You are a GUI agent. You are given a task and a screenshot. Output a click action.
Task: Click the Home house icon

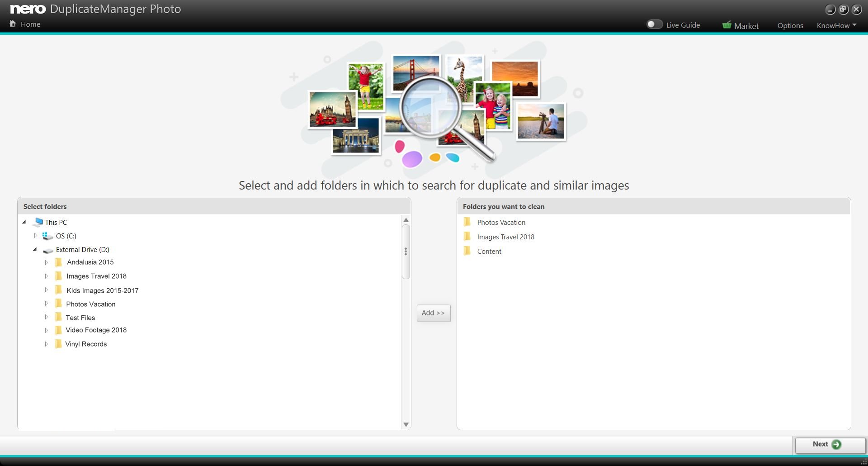pos(13,24)
